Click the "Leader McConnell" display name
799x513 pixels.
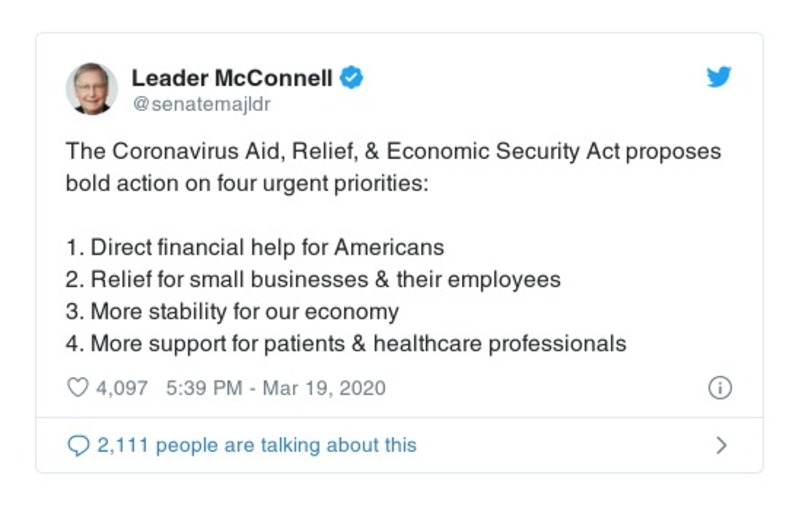tap(232, 78)
